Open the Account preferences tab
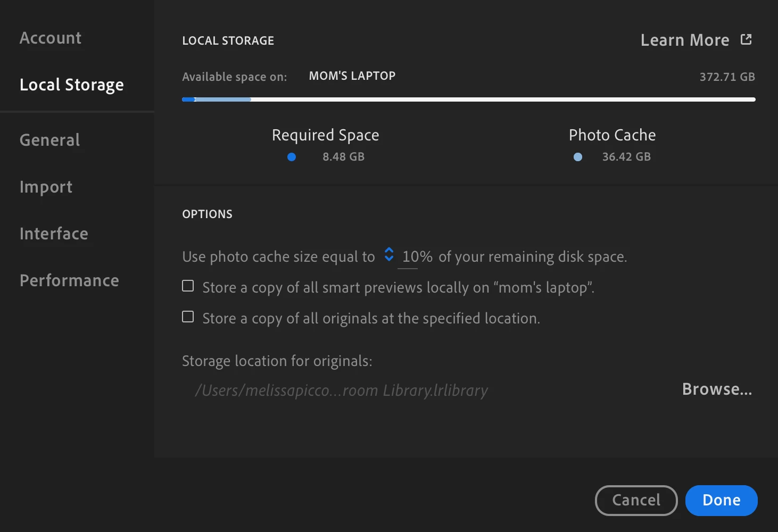This screenshot has height=532, width=778. pos(51,38)
